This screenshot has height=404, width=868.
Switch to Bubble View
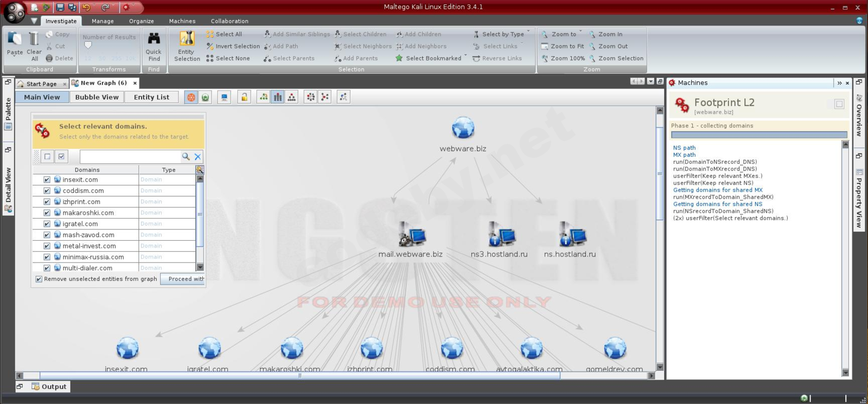pos(97,97)
